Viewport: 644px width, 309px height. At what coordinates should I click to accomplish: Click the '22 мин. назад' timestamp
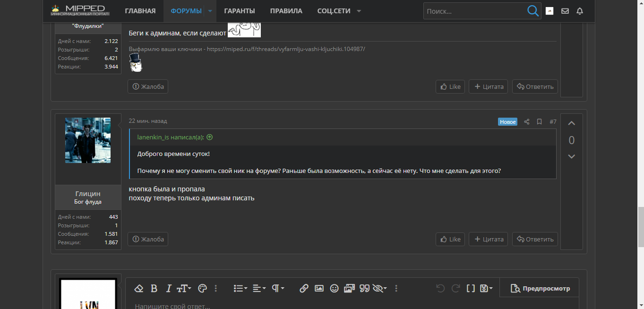click(x=148, y=121)
